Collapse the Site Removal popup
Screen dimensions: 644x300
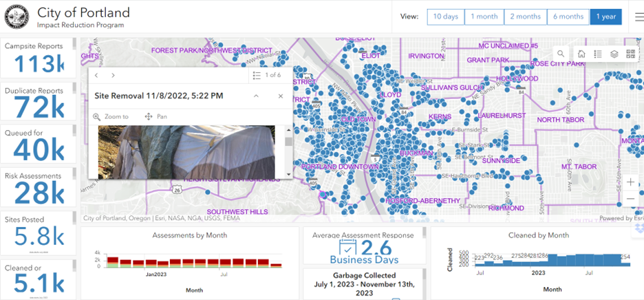(256, 96)
